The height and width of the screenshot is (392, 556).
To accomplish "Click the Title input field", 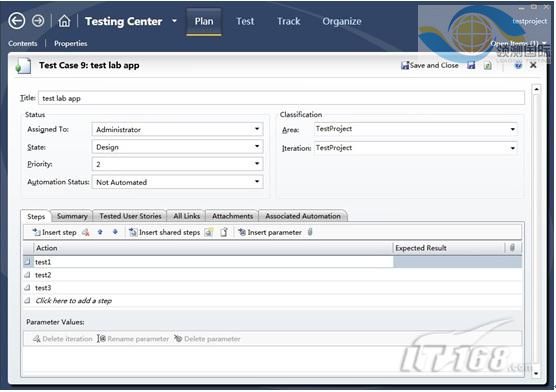I will click(x=282, y=98).
